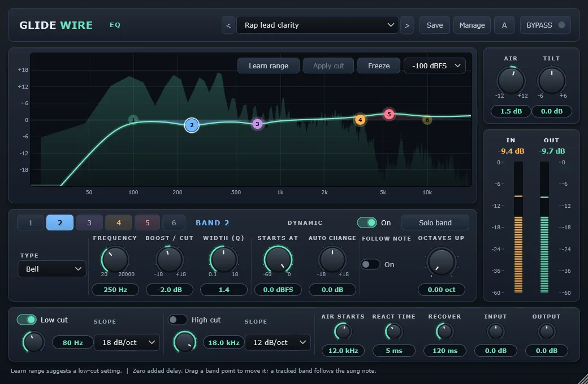Click the Width (Q) knob
Screen dimensions: 588x384
[x=223, y=260]
